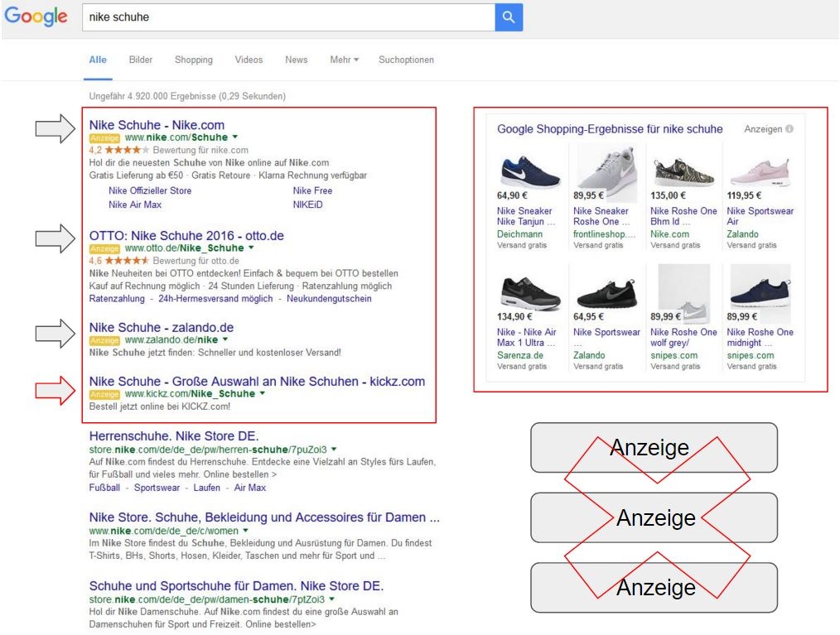Open 24h-Hermesversand möglich link
Viewport: 840px width, 635px height.
pos(215,298)
